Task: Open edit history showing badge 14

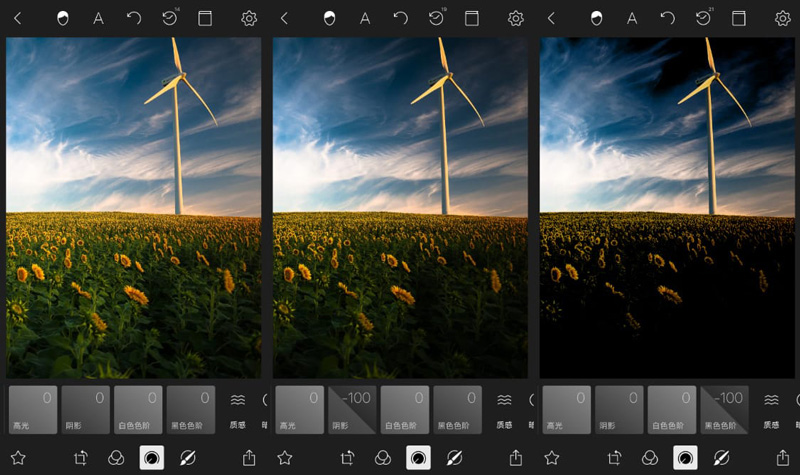Action: tap(169, 18)
